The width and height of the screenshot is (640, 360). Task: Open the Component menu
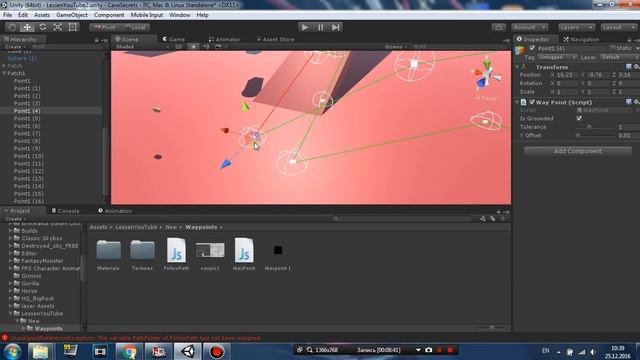(x=109, y=15)
